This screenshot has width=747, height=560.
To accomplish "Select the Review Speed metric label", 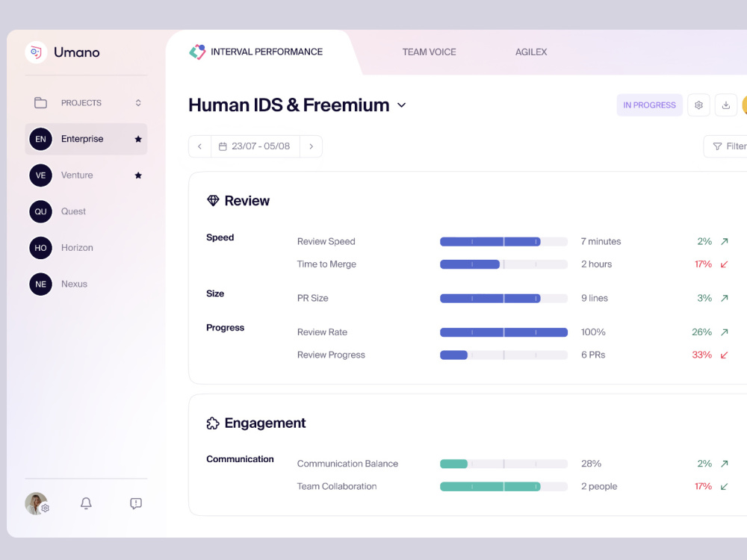I will click(x=326, y=241).
